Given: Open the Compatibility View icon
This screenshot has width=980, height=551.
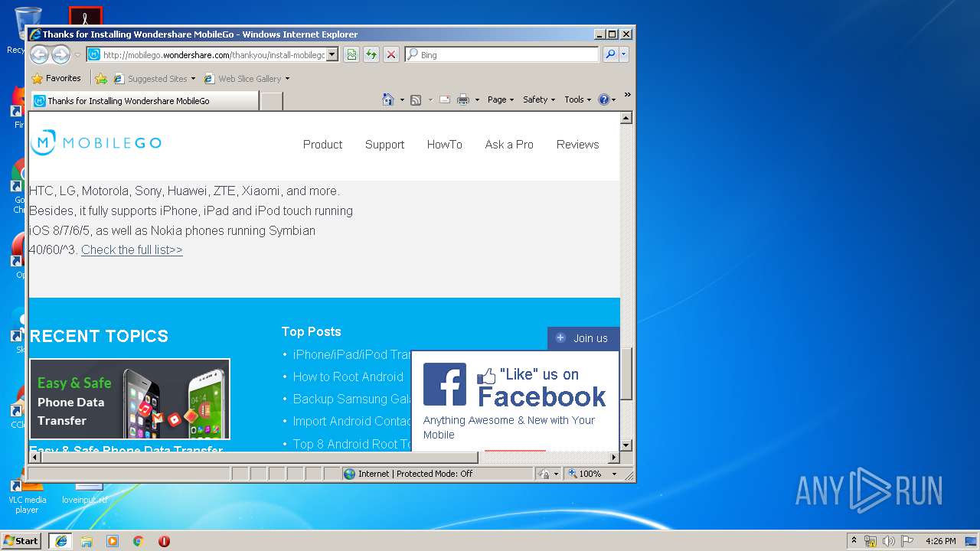Looking at the screenshot, I should pyautogui.click(x=351, y=54).
